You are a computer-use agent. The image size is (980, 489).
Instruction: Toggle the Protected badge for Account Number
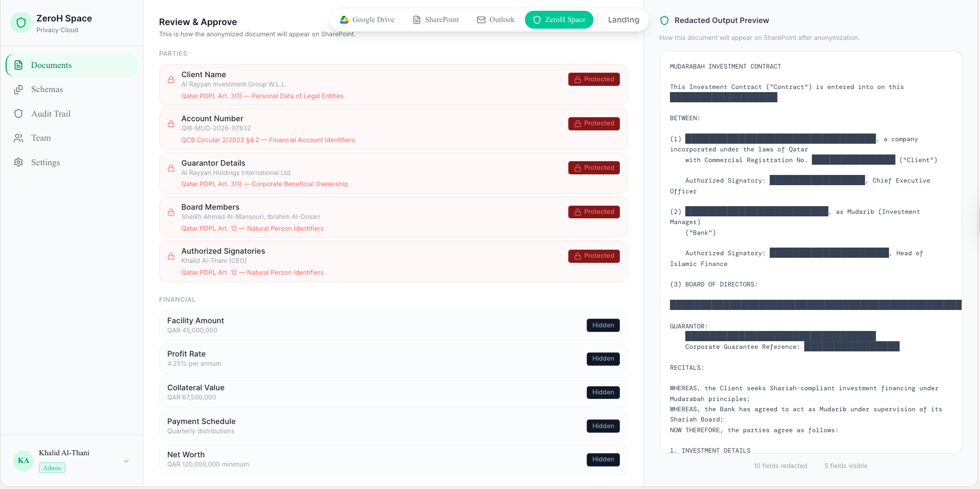click(593, 123)
